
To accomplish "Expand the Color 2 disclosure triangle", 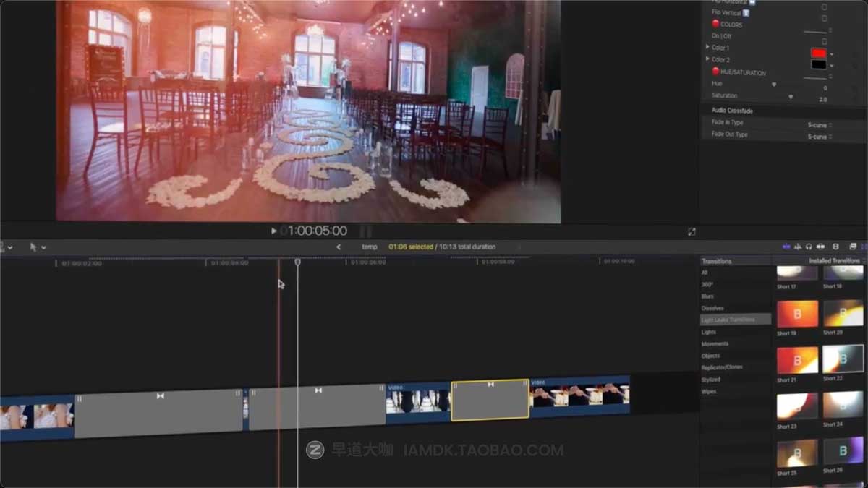I will pos(707,59).
